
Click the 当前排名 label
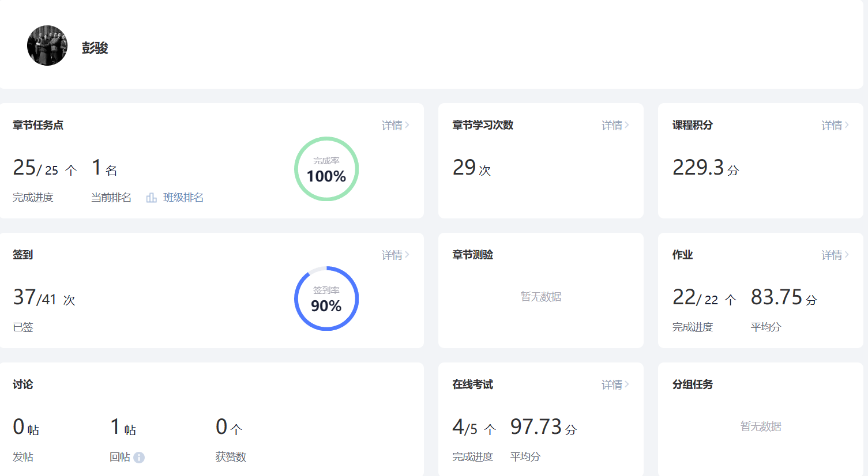click(111, 198)
